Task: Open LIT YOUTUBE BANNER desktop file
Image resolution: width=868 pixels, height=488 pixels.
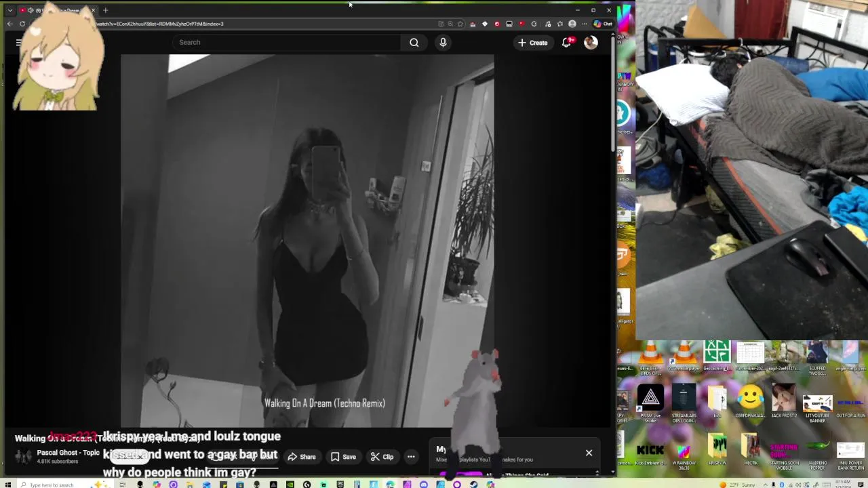Action: coord(817,409)
